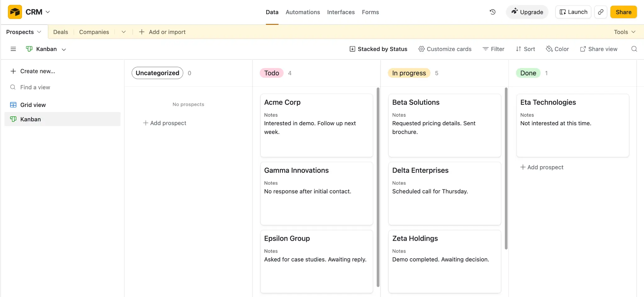This screenshot has height=297, width=644.
Task: Select Kanban view in sidebar
Action: click(62, 119)
